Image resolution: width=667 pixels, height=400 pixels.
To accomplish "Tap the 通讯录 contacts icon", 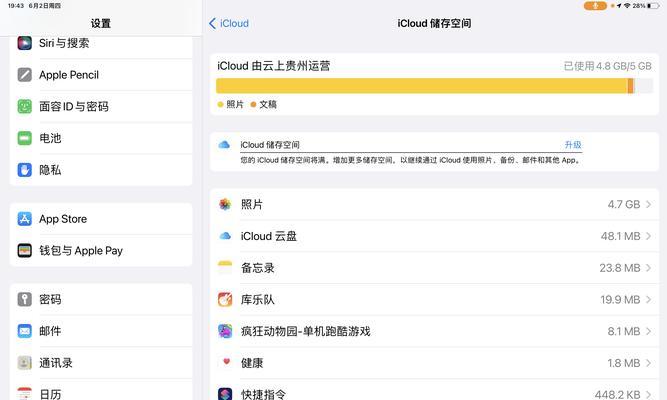I will coord(24,363).
